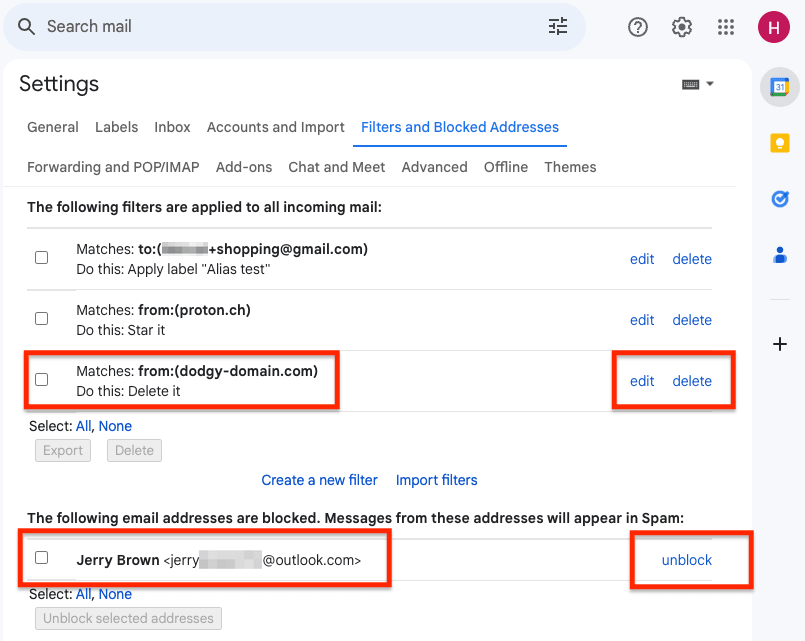Switch to the Themes tab
Image resolution: width=805 pixels, height=641 pixels.
click(x=569, y=167)
